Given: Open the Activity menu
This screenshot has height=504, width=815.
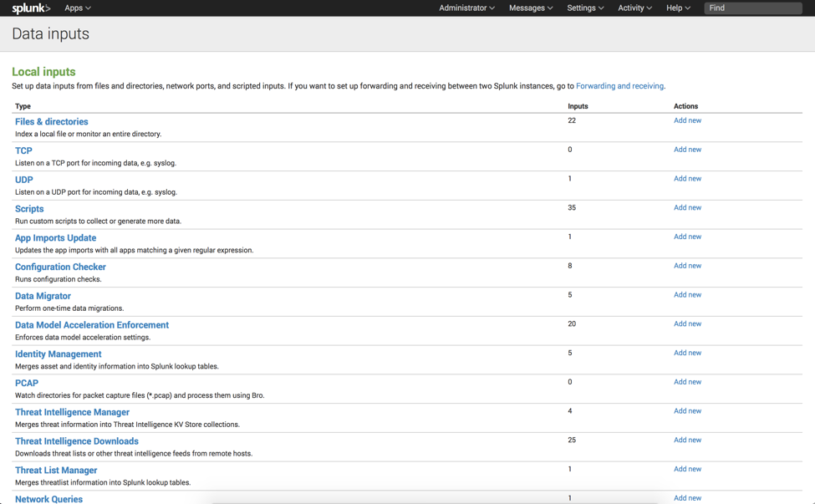Looking at the screenshot, I should coord(634,8).
